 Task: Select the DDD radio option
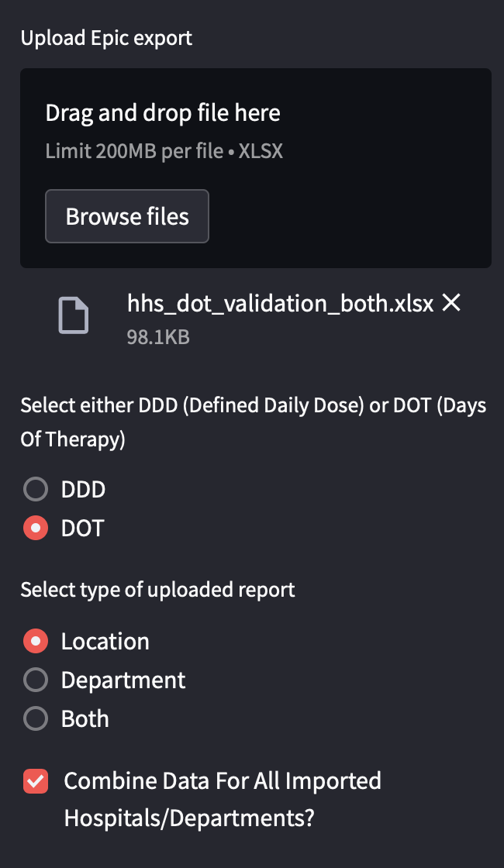(36, 489)
